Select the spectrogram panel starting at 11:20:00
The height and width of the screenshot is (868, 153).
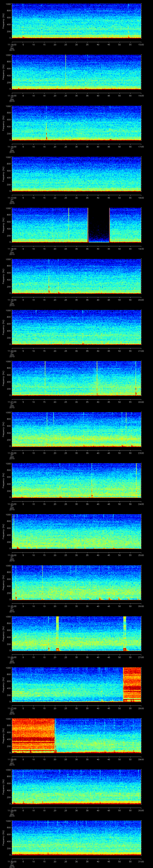(x=77, y=327)
